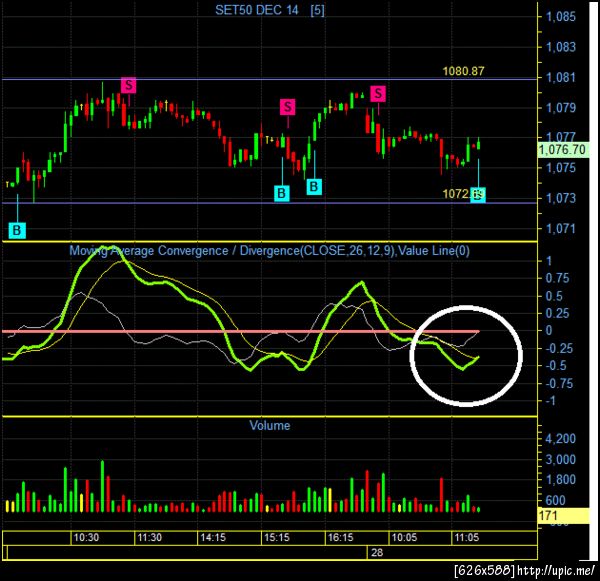Image resolution: width=600 pixels, height=581 pixels.
Task: Click the 1,800 volume axis label
Action: 561,480
